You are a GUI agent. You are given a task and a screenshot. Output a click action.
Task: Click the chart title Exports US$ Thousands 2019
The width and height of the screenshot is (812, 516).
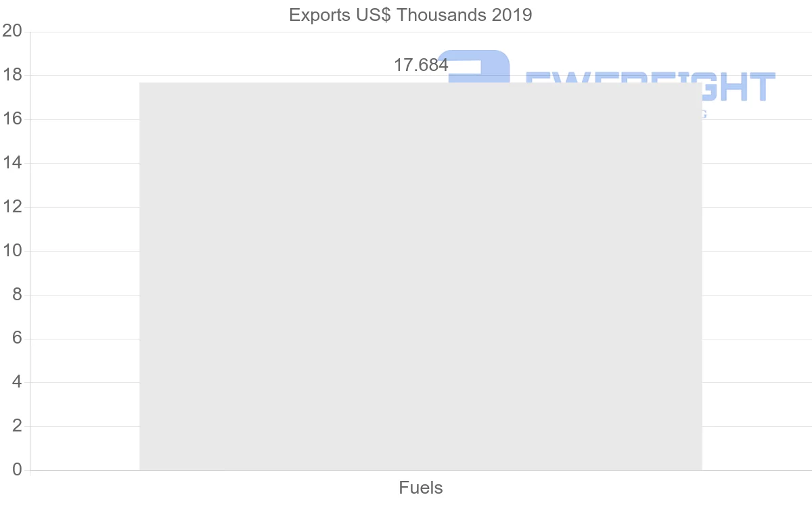[x=410, y=15]
